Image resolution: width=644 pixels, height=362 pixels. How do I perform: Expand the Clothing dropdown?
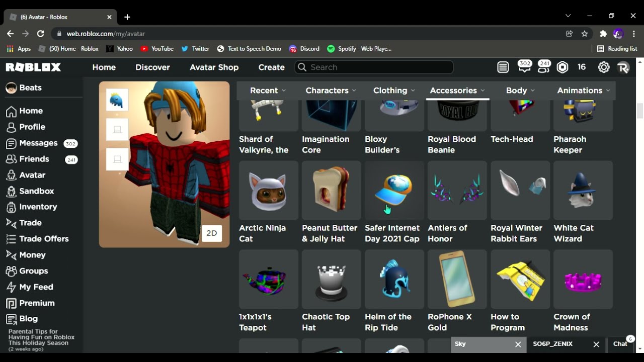[x=394, y=90]
